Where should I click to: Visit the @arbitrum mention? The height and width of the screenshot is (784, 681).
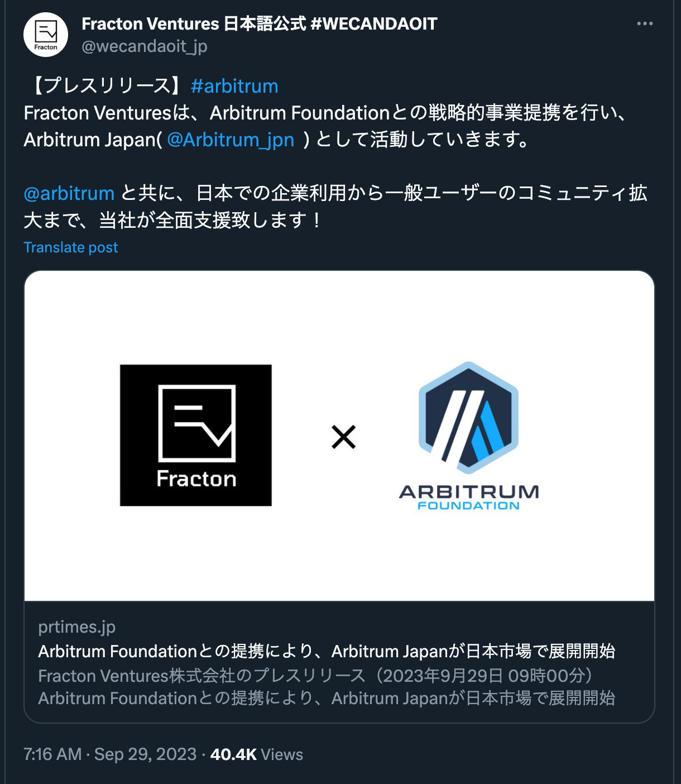click(69, 193)
